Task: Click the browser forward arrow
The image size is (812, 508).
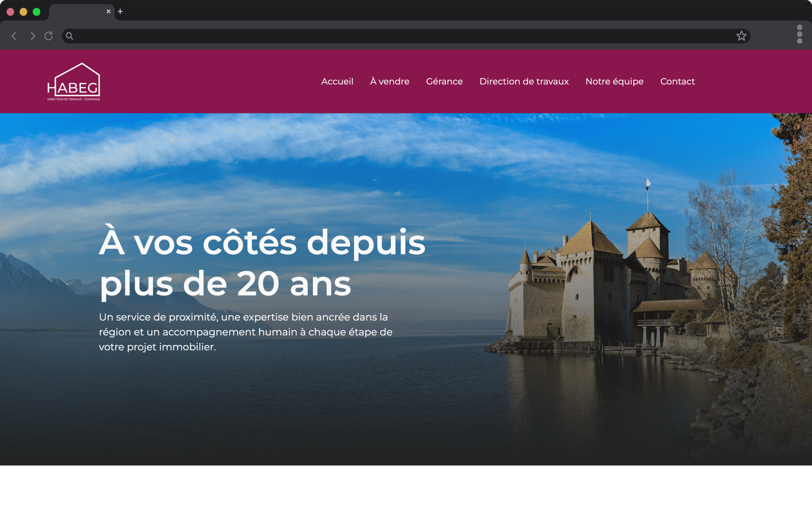Action: tap(32, 36)
